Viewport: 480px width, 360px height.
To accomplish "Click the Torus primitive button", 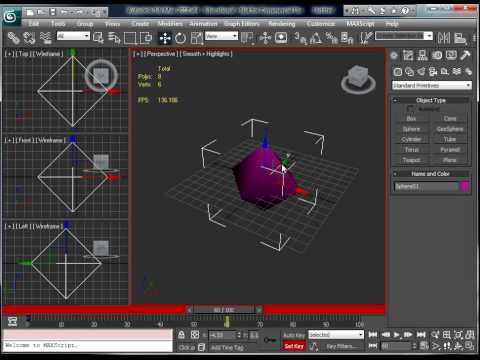I will coord(411,150).
